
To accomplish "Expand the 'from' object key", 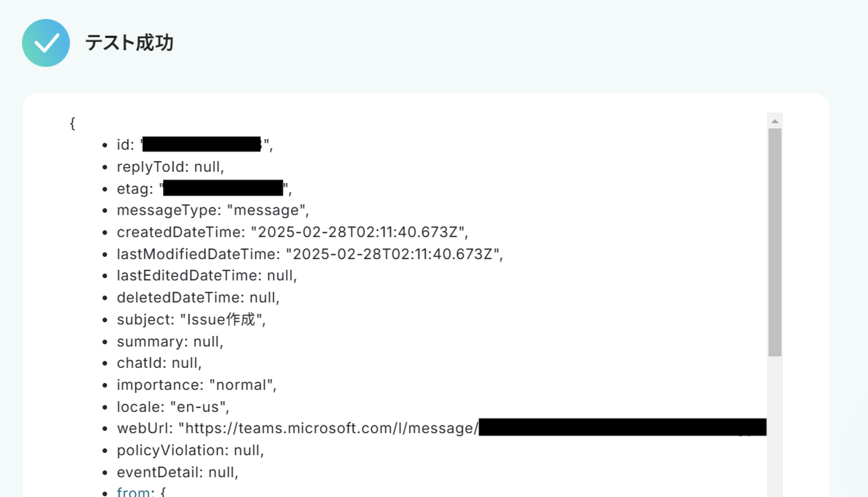I will tap(133, 492).
